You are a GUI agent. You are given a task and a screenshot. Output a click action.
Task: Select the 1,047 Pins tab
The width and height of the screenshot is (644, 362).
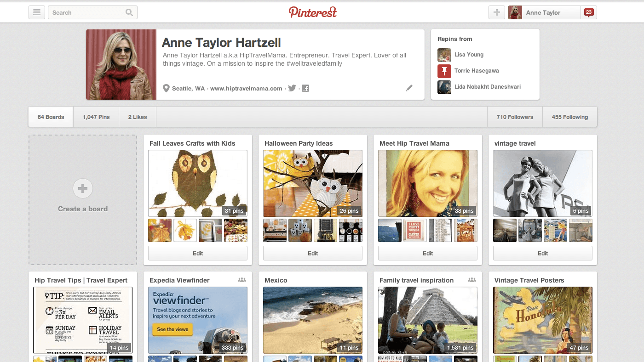tap(96, 117)
